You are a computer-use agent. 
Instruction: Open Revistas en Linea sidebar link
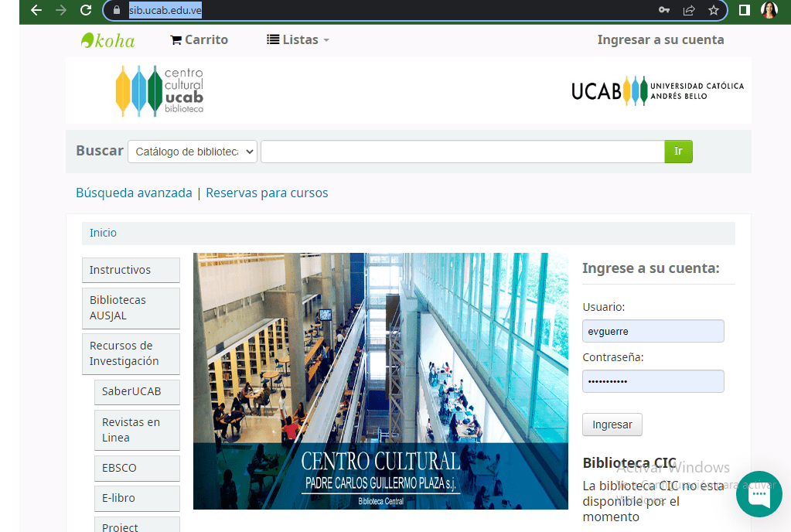pyautogui.click(x=137, y=430)
